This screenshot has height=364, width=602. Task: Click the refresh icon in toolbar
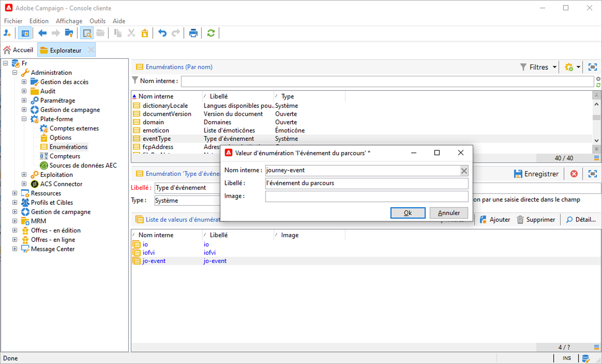coord(211,33)
